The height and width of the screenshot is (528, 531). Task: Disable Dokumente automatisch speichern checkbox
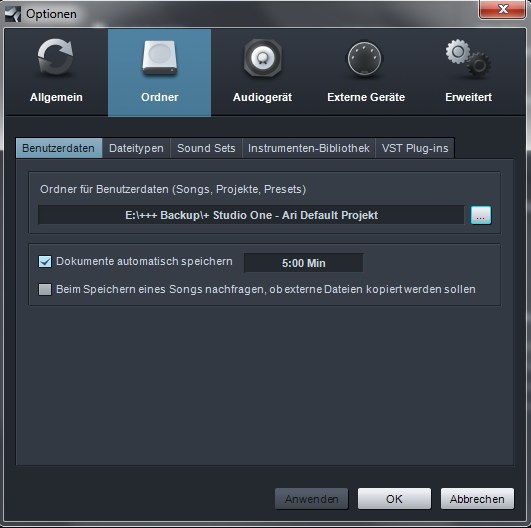(x=45, y=261)
